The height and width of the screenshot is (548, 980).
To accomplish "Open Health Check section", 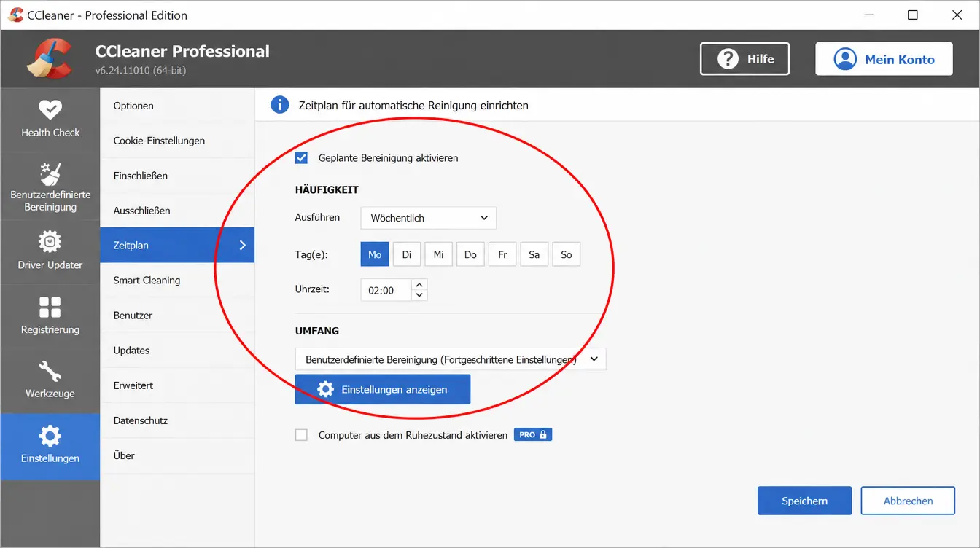I will tap(50, 120).
